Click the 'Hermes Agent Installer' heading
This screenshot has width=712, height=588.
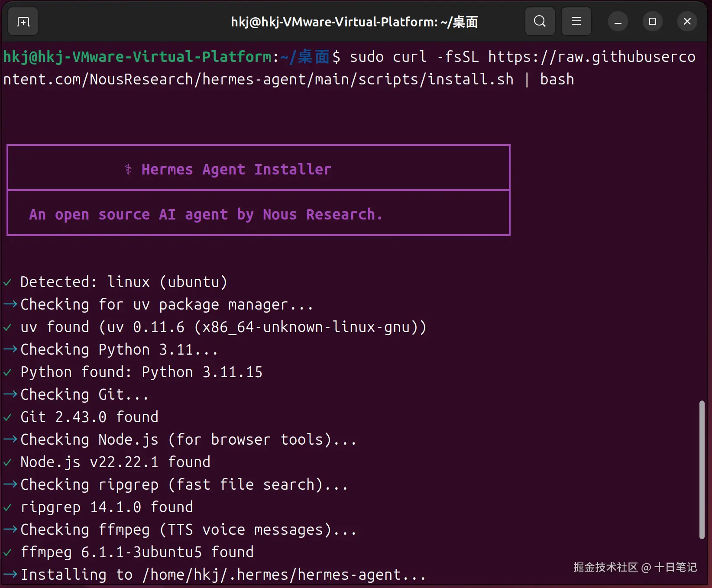236,169
